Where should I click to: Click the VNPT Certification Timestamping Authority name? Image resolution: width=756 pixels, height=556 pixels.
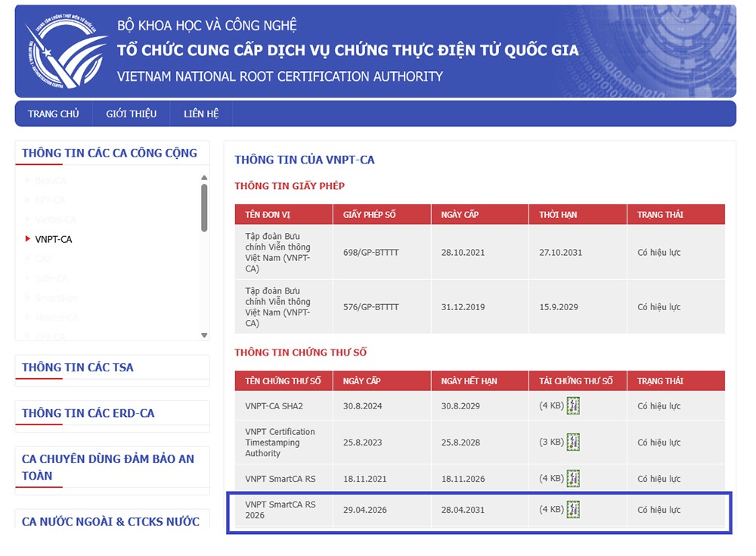[x=280, y=442]
